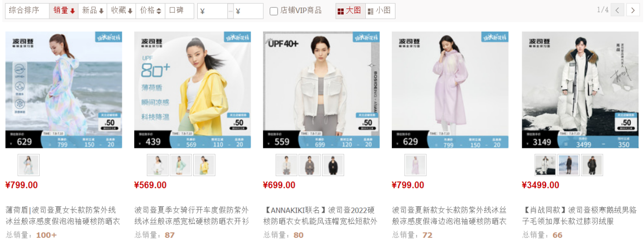Select the 口碑 sort tab
644x246 pixels.
coord(180,11)
